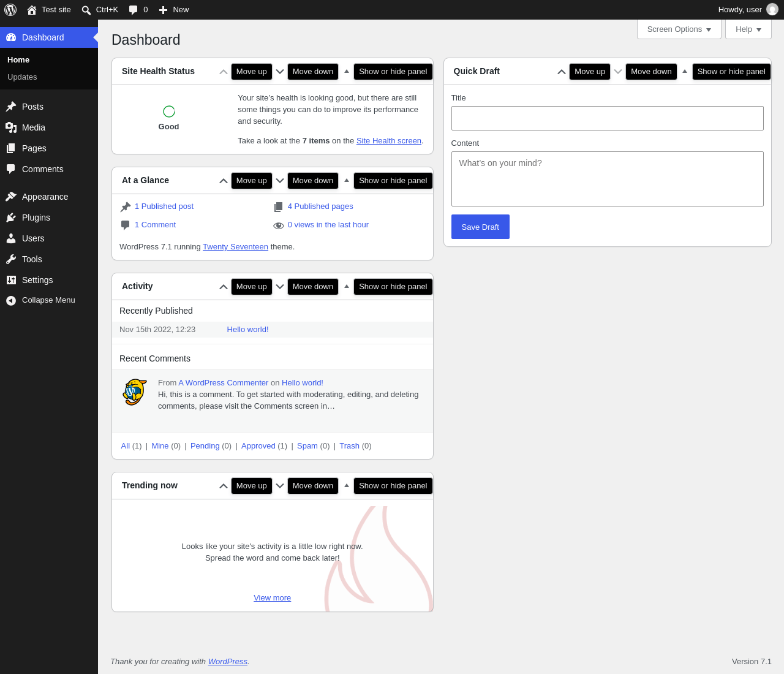784x674 pixels.
Task: Filter comments by Pending
Action: coord(205,446)
